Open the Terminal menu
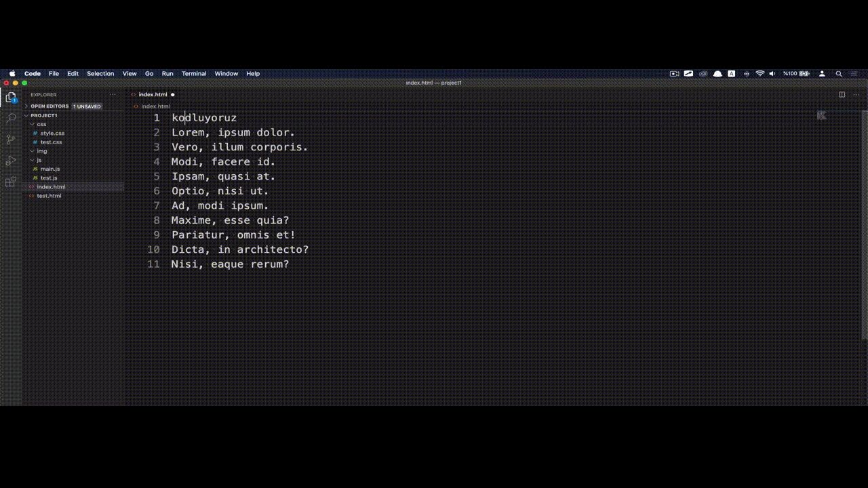The width and height of the screenshot is (868, 488). [194, 74]
